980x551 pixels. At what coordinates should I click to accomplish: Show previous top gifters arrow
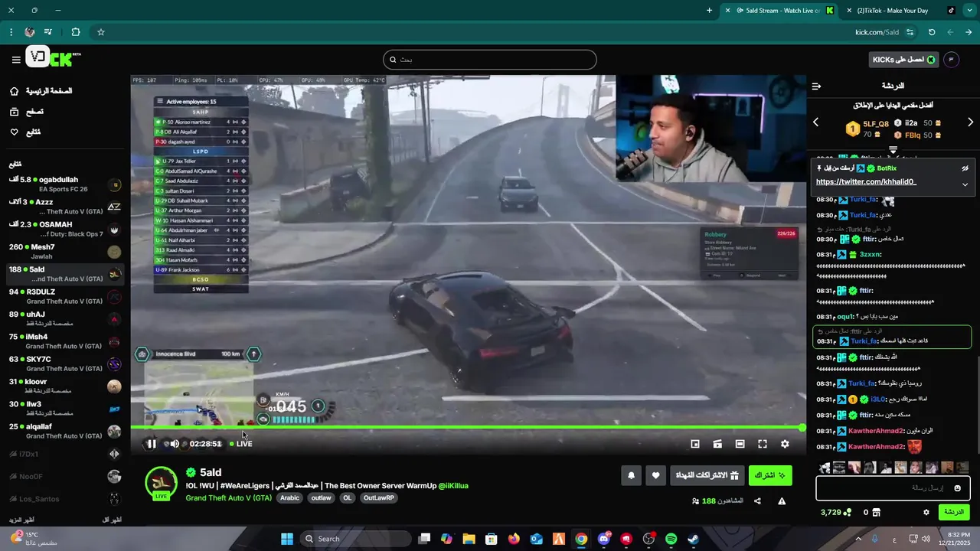pos(815,122)
